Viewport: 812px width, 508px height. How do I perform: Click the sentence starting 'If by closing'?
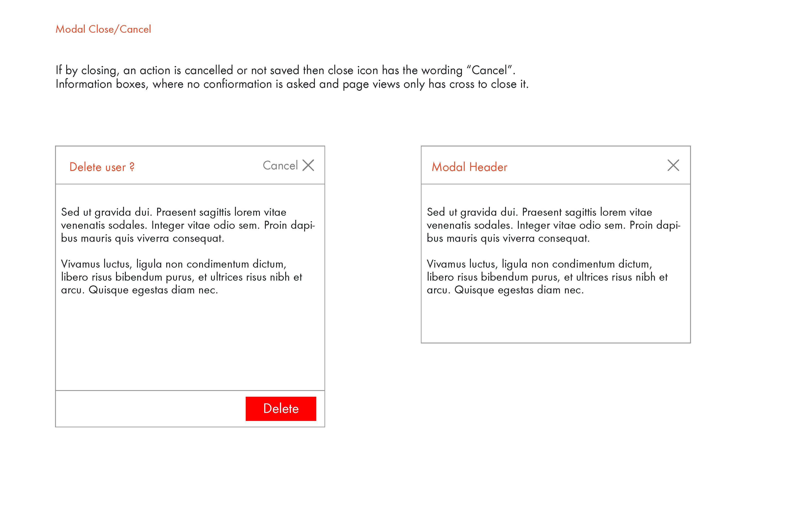tap(285, 70)
